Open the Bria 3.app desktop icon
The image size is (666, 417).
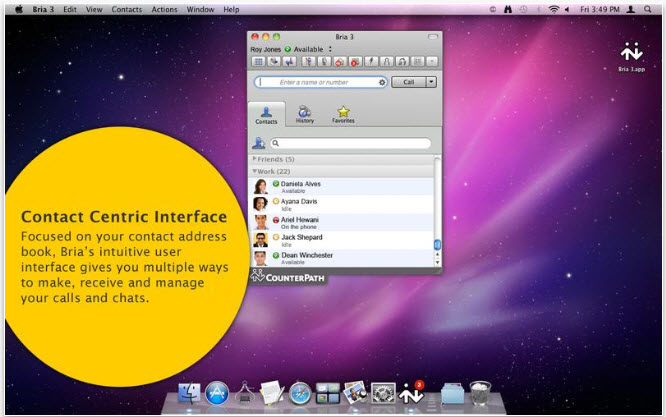click(631, 56)
